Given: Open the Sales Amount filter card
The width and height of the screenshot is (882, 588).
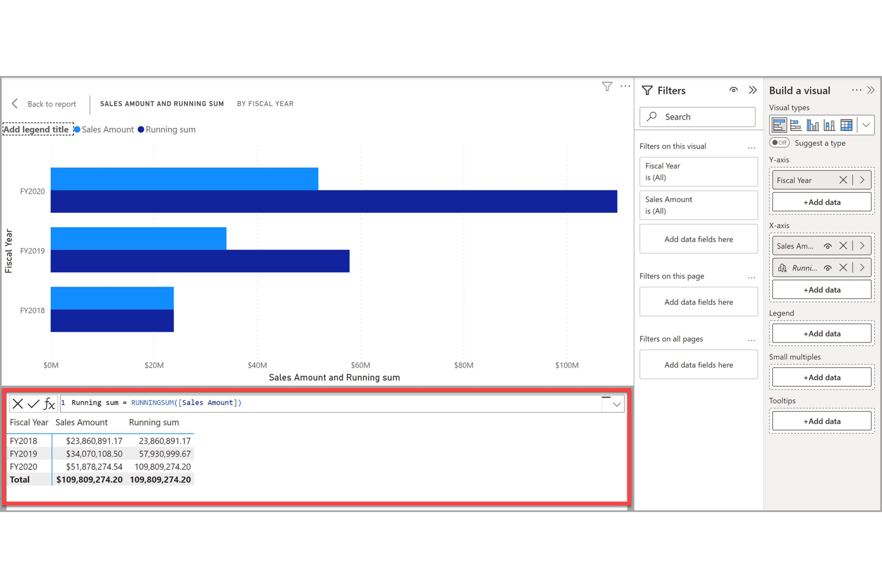Looking at the screenshot, I should pos(699,205).
